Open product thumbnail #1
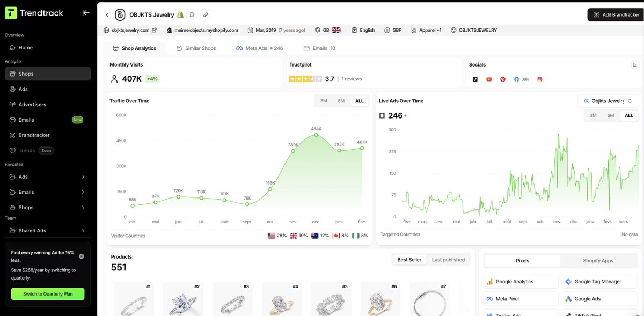Image resolution: width=644 pixels, height=316 pixels. 134,299
